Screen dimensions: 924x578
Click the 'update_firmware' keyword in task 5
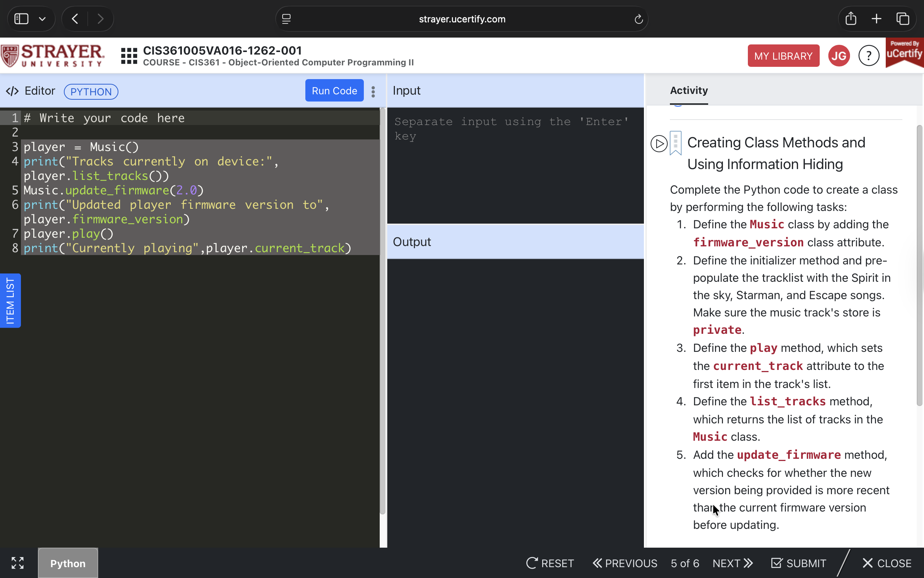click(789, 455)
